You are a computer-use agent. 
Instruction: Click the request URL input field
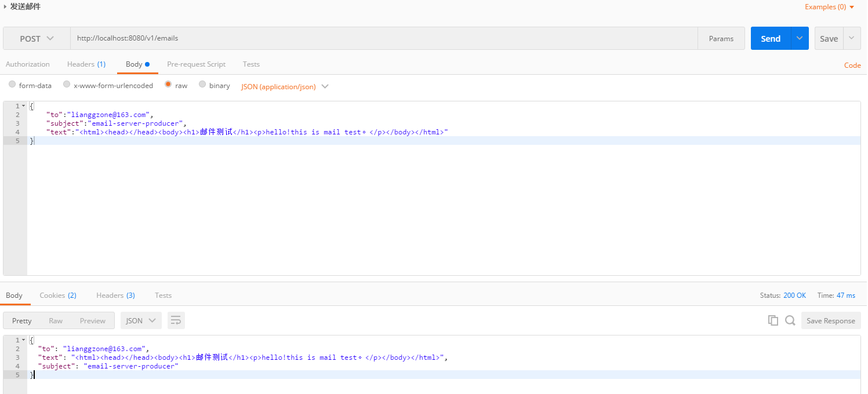(384, 38)
